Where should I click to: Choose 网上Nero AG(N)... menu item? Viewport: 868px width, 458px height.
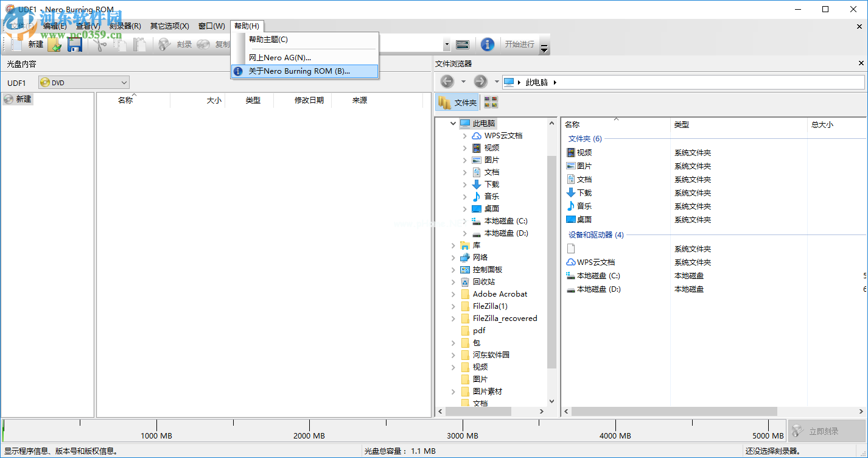[279, 57]
